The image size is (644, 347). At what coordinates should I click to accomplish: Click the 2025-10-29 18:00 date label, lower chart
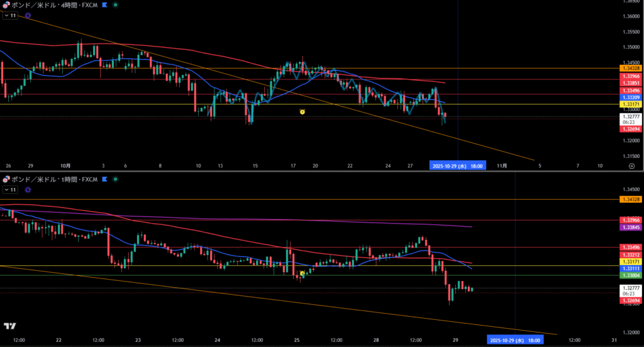coord(515,340)
